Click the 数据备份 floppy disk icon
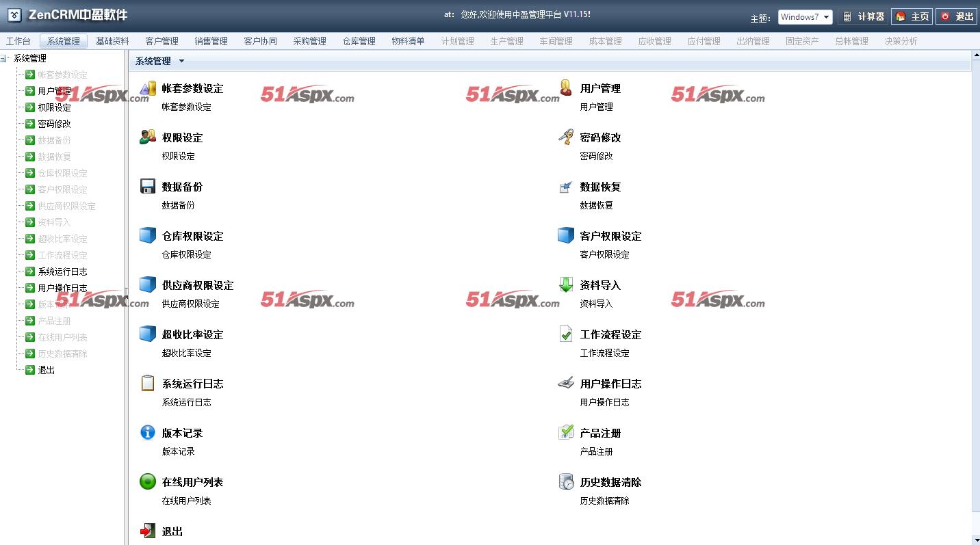This screenshot has width=980, height=545. 148,186
